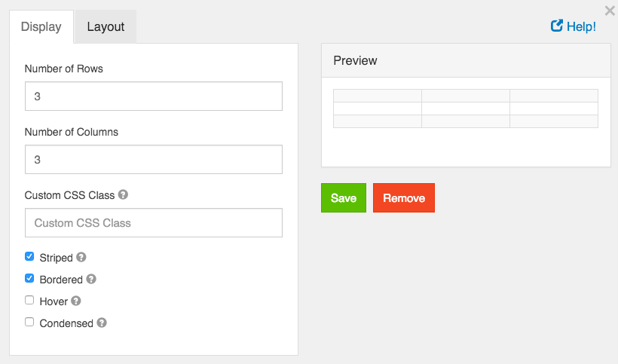Click the Condensed option help icon
The image size is (618, 364).
pos(102,323)
